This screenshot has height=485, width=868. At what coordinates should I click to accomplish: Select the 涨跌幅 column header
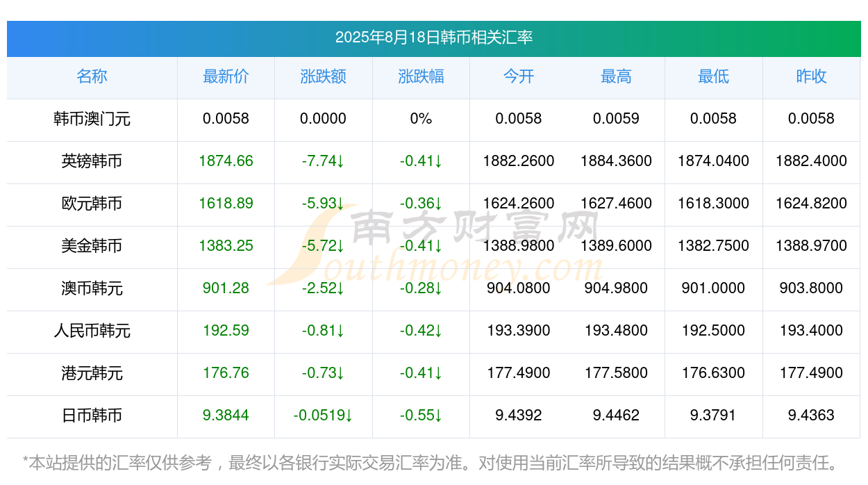[x=421, y=76]
